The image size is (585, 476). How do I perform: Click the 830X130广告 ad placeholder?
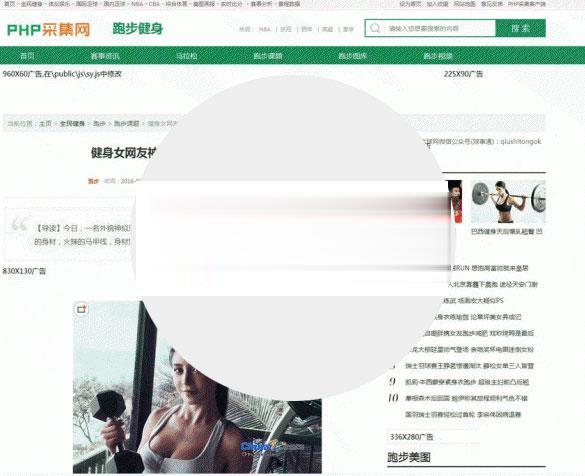[24, 271]
